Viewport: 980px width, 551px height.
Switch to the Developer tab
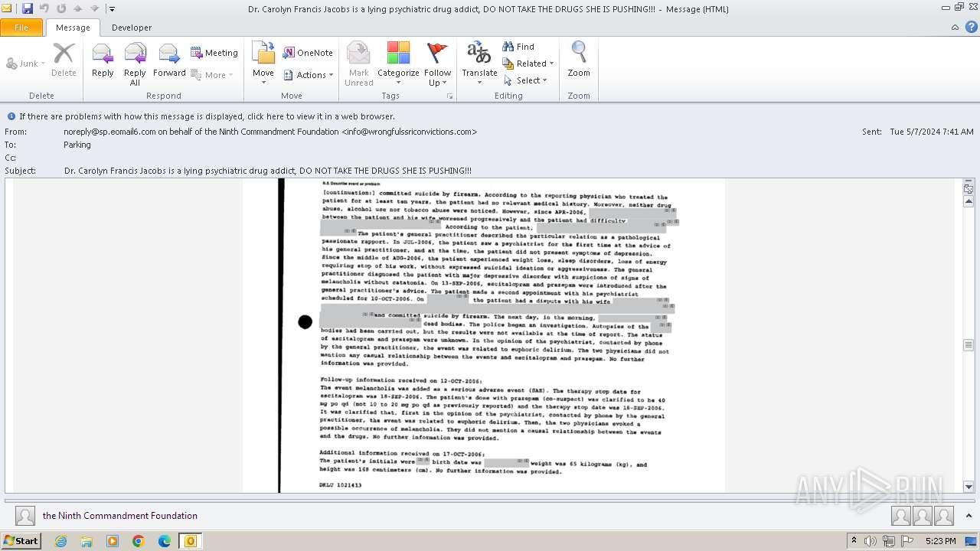point(132,28)
